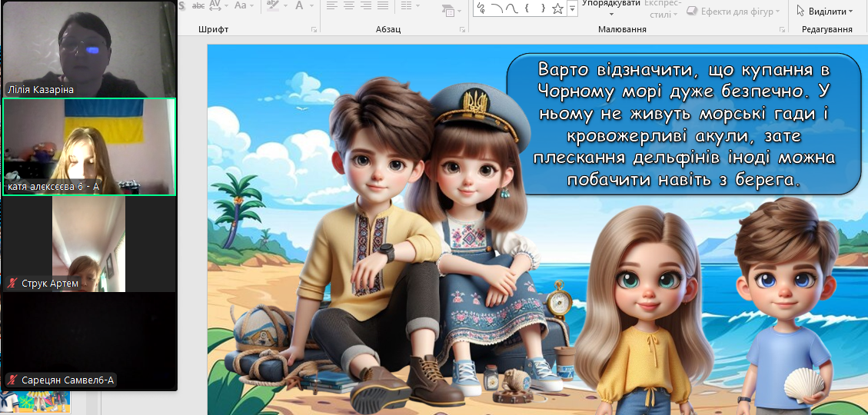Choose the left brace shape
The image size is (868, 415).
[526, 8]
